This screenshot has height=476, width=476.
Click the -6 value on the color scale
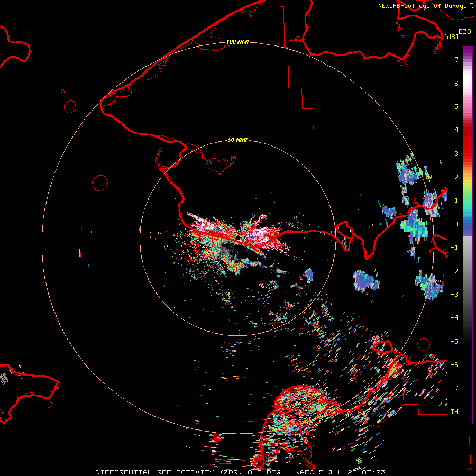coord(454,365)
